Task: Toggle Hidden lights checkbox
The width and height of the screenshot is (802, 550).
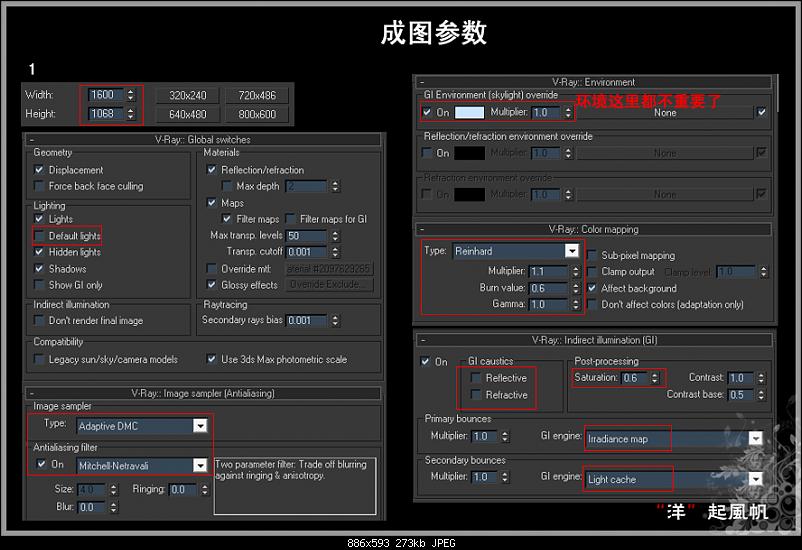Action: pyautogui.click(x=39, y=252)
